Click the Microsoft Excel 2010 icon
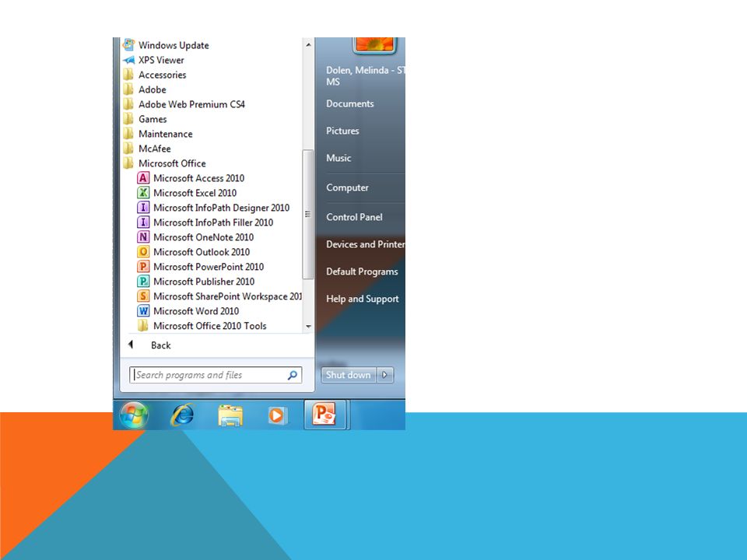Screen dimensions: 747x560 click(143, 193)
